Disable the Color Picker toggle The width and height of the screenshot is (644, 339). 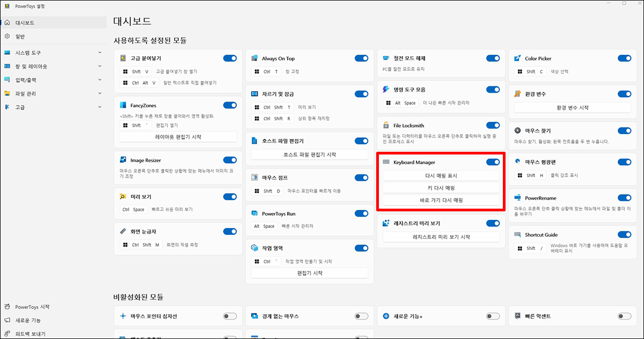coord(624,58)
